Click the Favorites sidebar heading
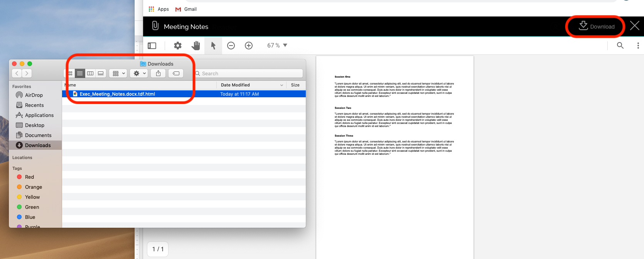The image size is (644, 259). (22, 86)
